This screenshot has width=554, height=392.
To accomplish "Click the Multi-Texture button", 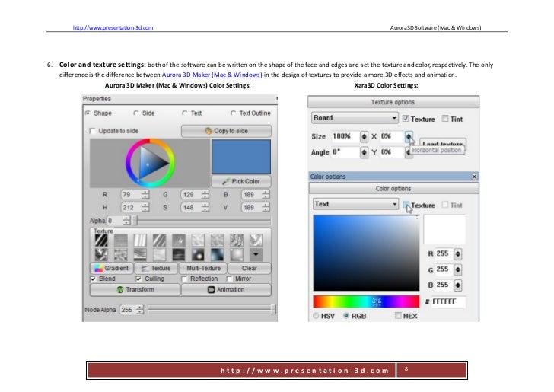I will tap(203, 268).
